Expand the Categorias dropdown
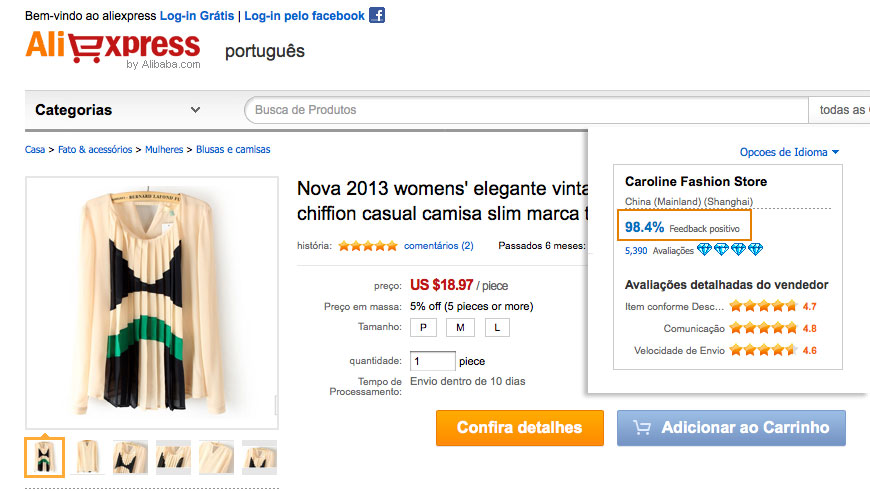This screenshot has height=491, width=870. click(x=195, y=110)
